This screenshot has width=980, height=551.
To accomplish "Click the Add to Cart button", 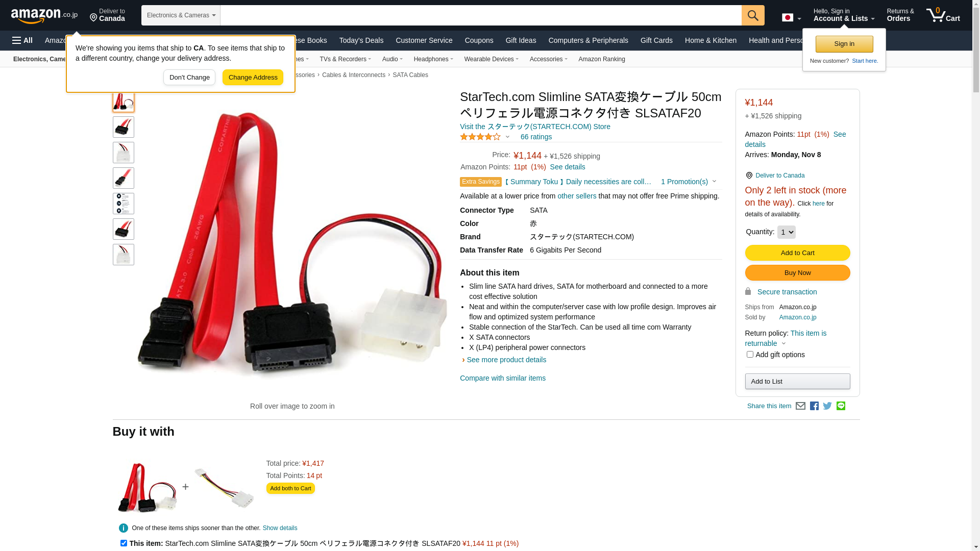I will pyautogui.click(x=797, y=253).
